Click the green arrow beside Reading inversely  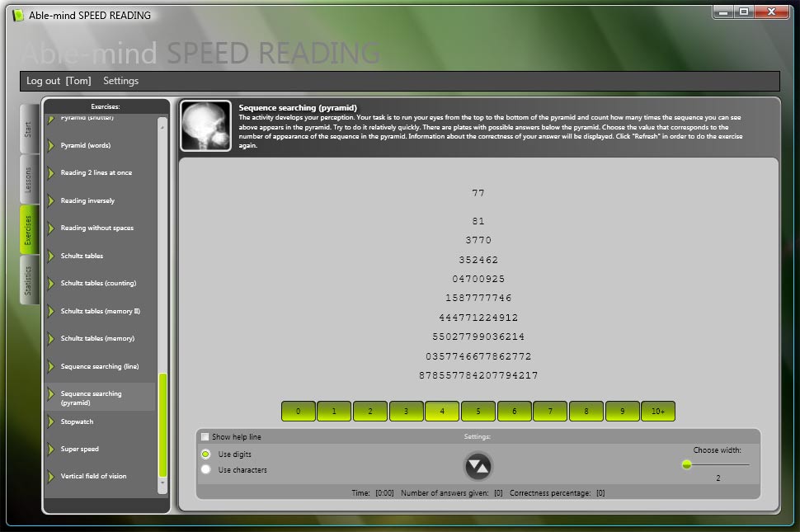(x=50, y=200)
